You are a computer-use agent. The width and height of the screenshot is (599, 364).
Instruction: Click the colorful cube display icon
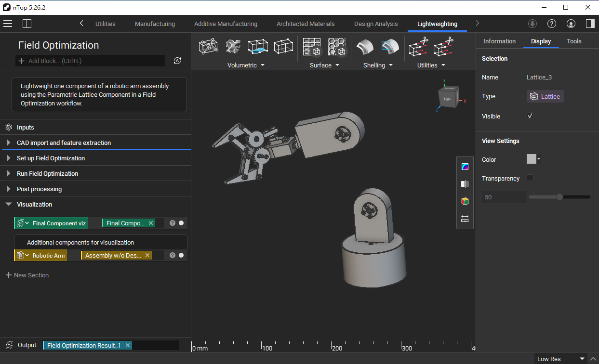[465, 201]
